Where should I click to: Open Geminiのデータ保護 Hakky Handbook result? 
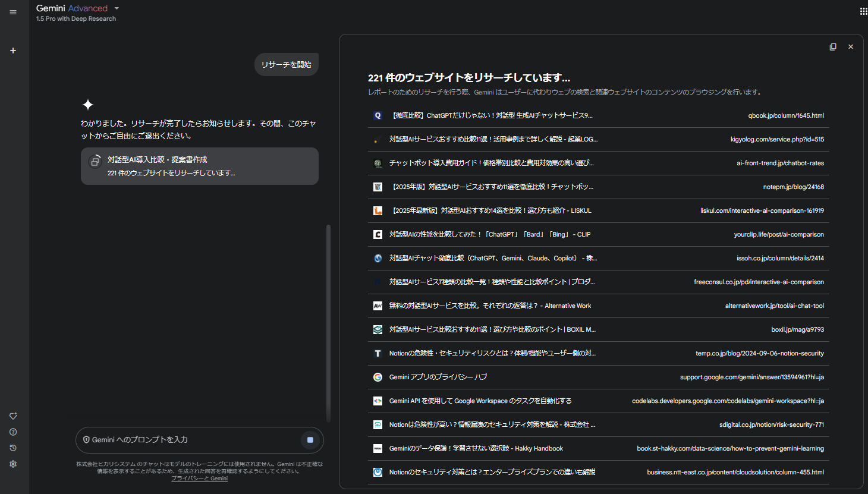[x=476, y=449]
